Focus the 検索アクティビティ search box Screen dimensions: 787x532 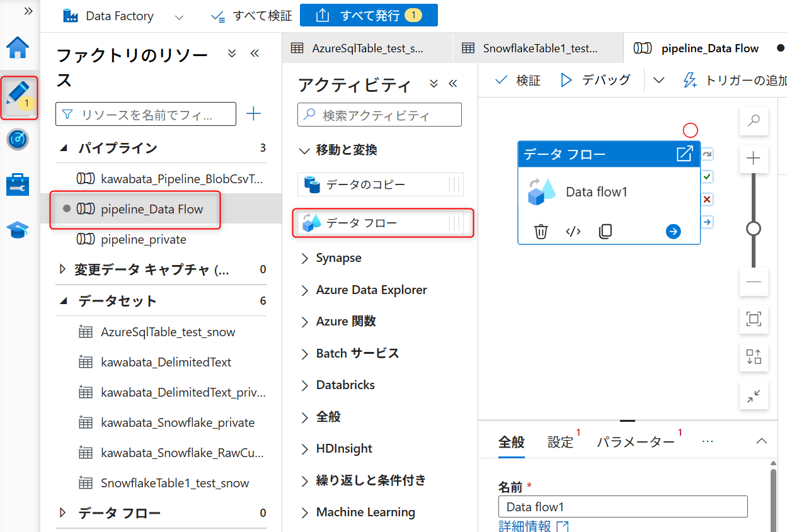[x=379, y=115]
